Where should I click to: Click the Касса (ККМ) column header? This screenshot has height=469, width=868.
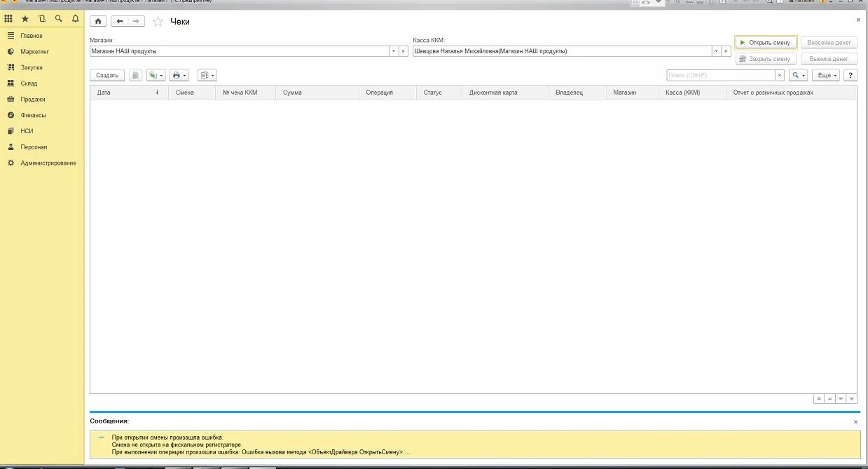point(692,93)
